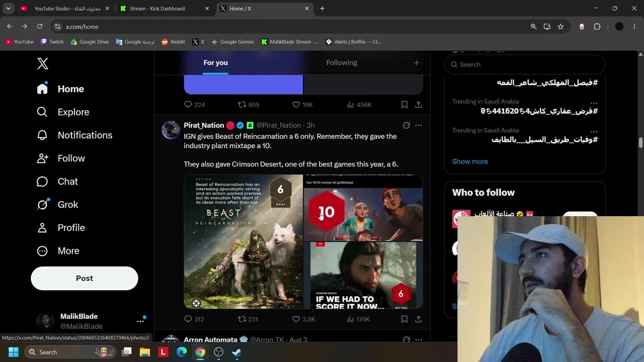Click the X search input field
This screenshot has width=644, height=362.
pyautogui.click(x=525, y=64)
